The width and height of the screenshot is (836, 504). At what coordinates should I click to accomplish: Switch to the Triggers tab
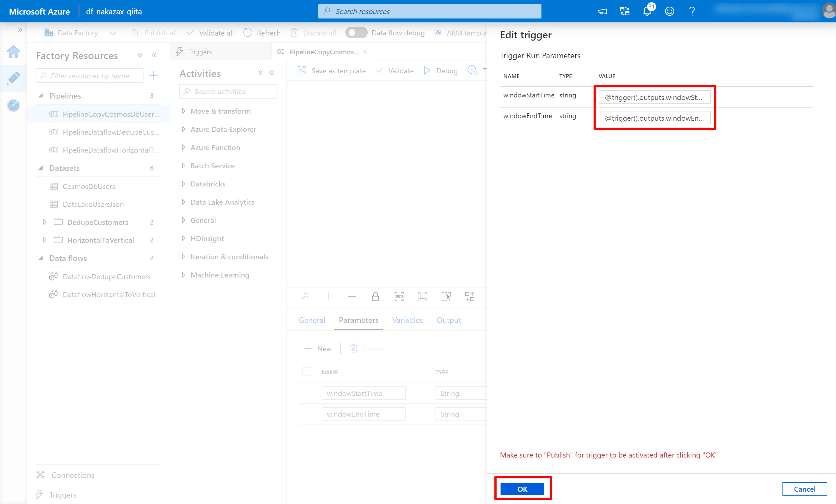(221, 52)
